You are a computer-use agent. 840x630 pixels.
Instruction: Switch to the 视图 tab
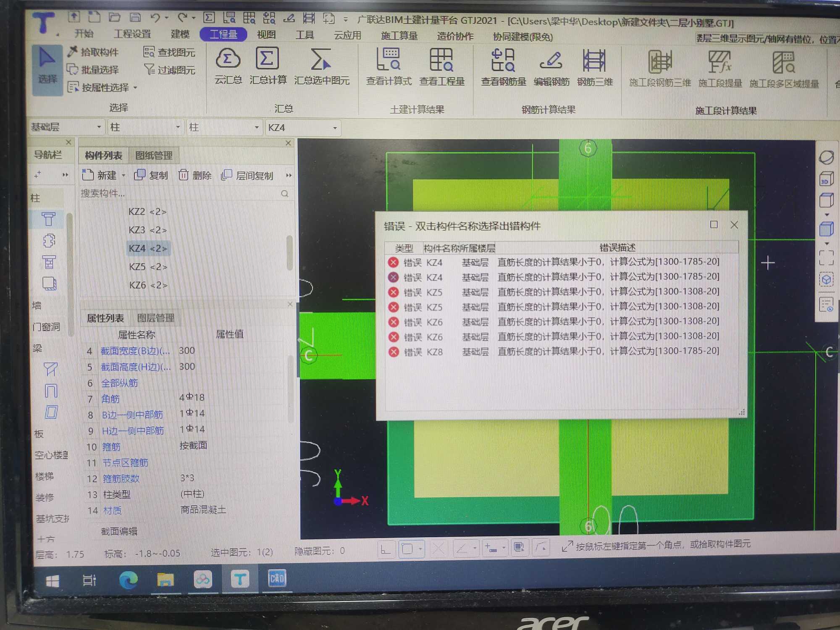coord(266,34)
